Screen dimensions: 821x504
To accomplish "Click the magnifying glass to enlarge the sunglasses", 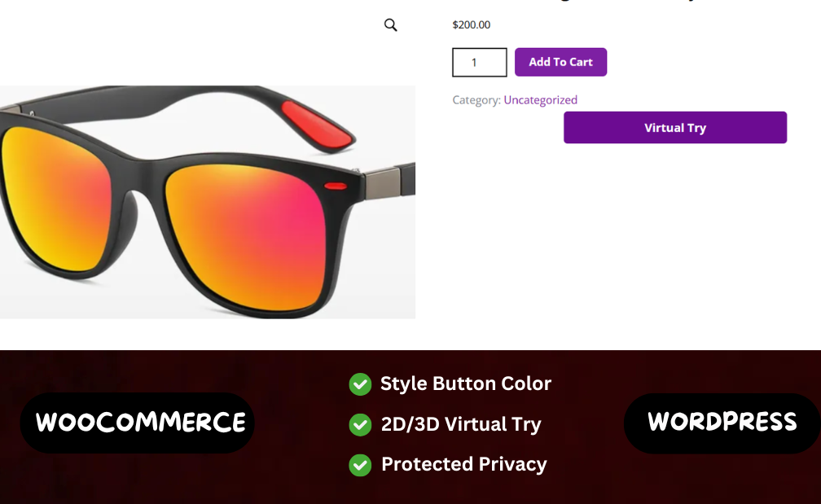I will point(390,24).
